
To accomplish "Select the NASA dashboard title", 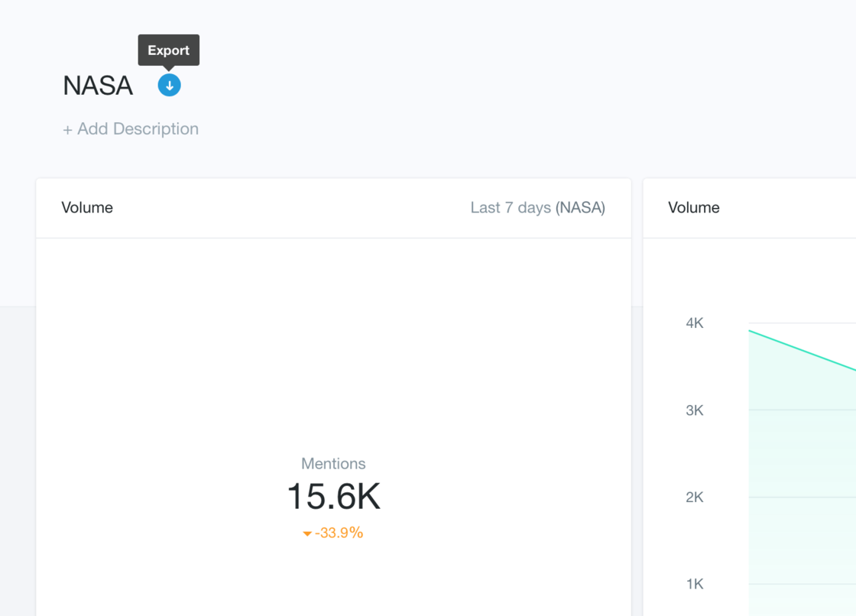I will (x=98, y=86).
